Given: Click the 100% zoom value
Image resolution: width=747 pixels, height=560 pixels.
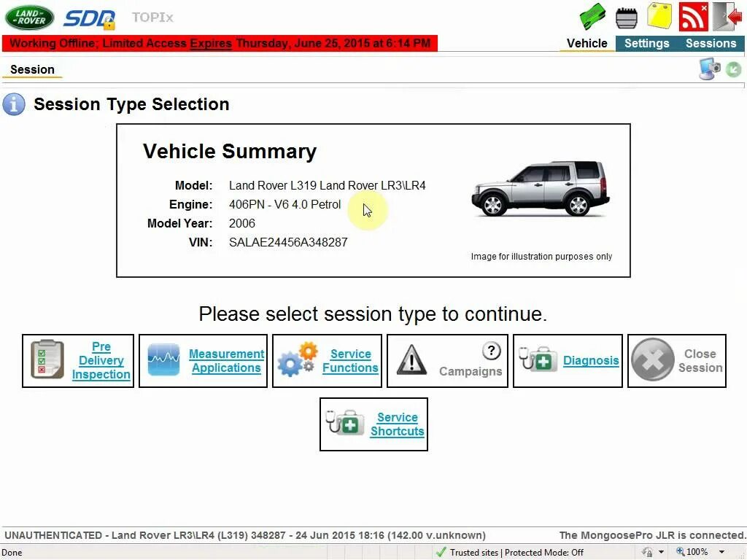Looking at the screenshot, I should [697, 552].
